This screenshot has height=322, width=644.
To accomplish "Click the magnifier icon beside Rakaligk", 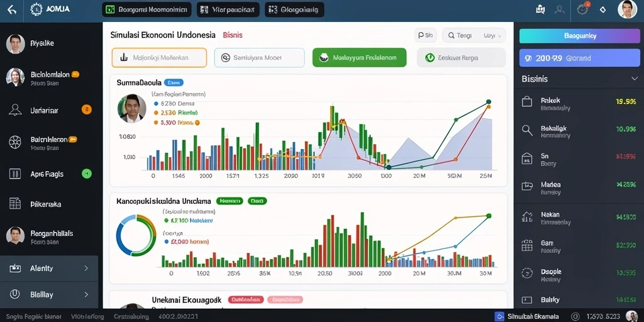I will [x=527, y=130].
